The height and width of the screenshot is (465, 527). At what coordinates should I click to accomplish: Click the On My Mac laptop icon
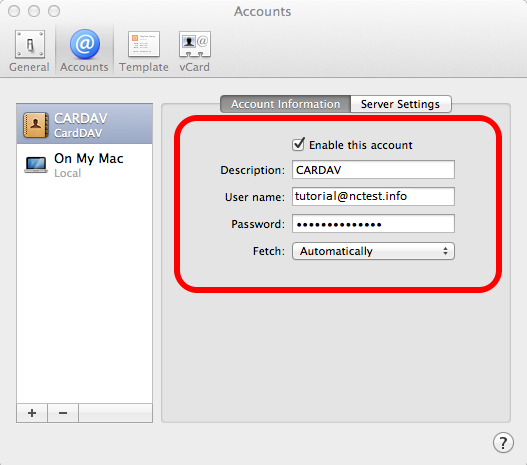[x=36, y=165]
